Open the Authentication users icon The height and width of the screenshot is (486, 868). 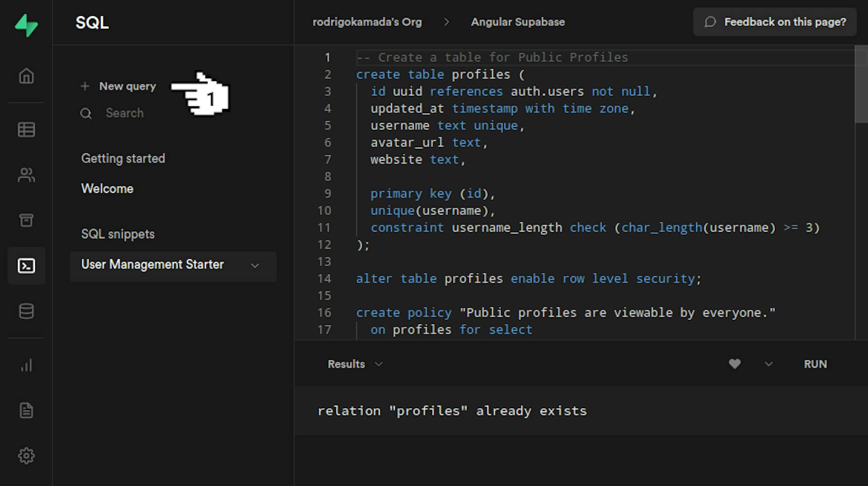pos(26,175)
